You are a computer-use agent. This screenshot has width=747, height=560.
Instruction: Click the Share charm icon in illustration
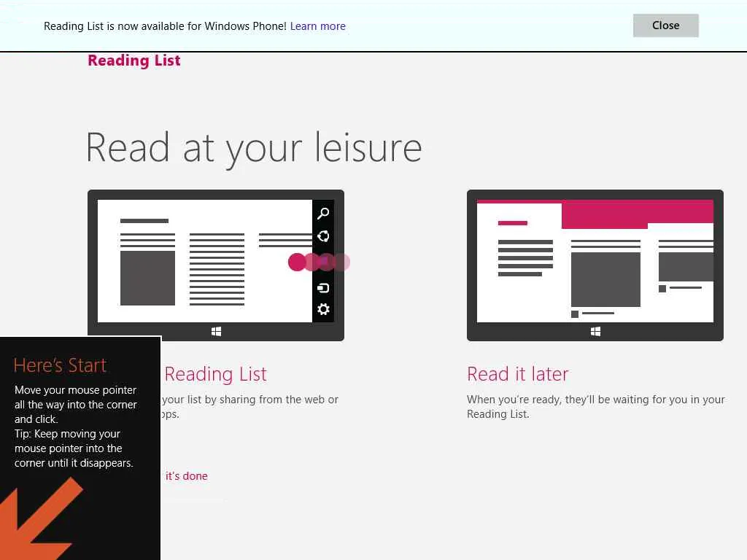(323, 236)
